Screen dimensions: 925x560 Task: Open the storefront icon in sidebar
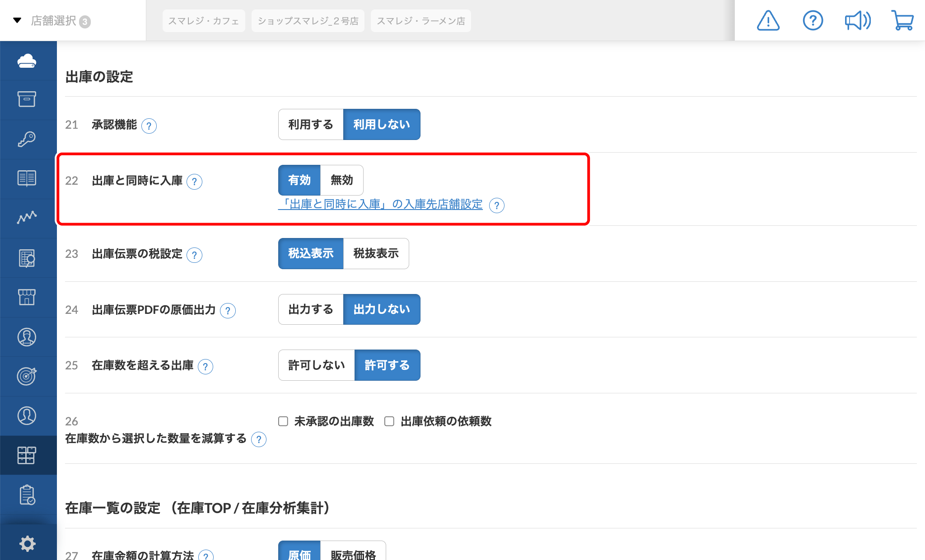click(x=27, y=297)
